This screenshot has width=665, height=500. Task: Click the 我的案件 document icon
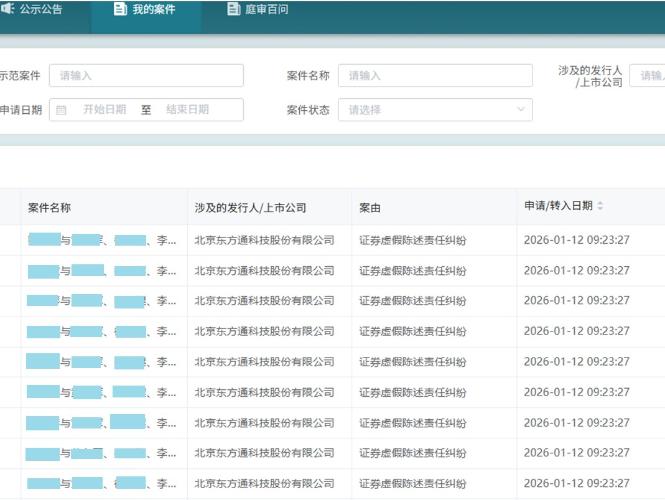120,9
